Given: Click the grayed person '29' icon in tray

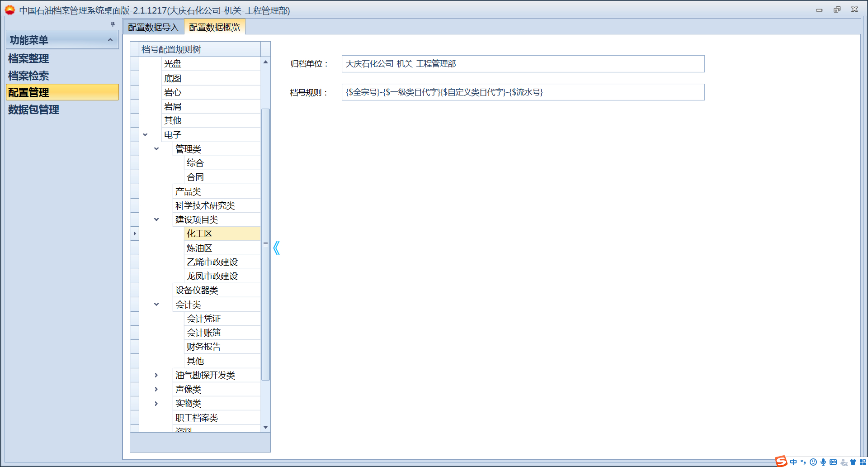Looking at the screenshot, I should pos(844,462).
